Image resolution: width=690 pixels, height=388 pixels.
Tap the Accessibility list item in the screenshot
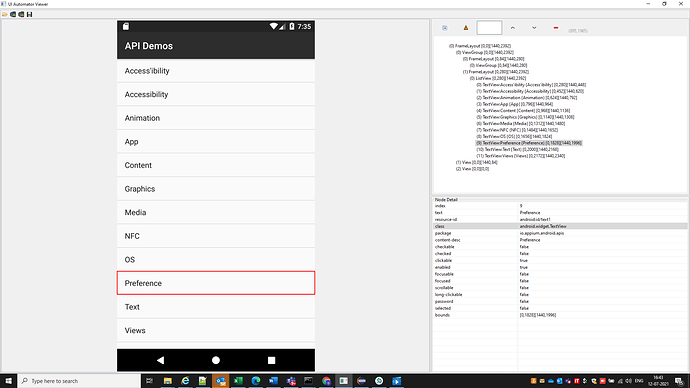(x=216, y=94)
